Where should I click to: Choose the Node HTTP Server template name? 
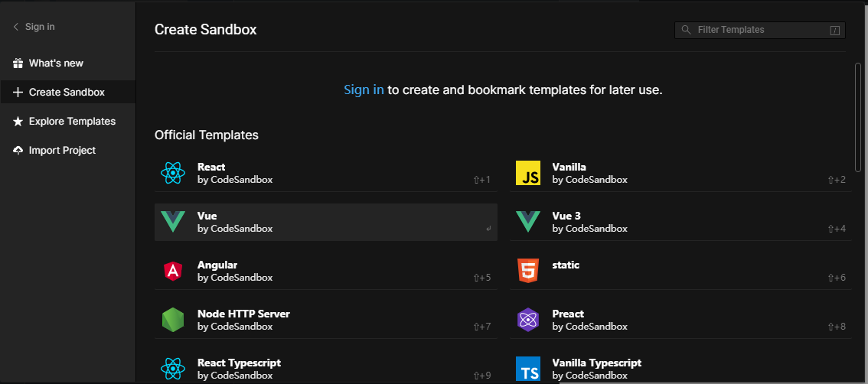(x=243, y=314)
